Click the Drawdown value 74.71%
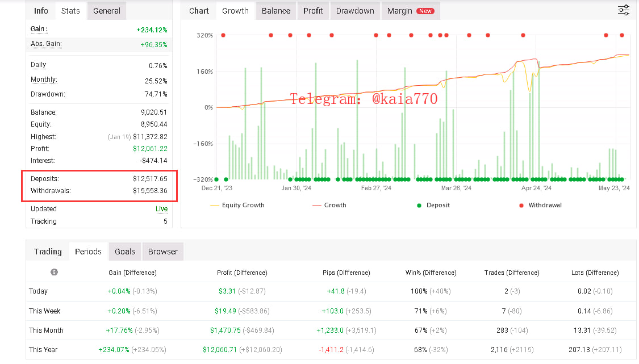Image resolution: width=639 pixels, height=364 pixels. pos(156,94)
